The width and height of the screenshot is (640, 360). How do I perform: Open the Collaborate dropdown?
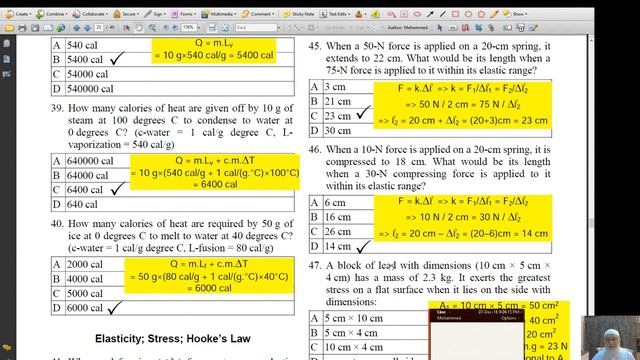coord(90,14)
